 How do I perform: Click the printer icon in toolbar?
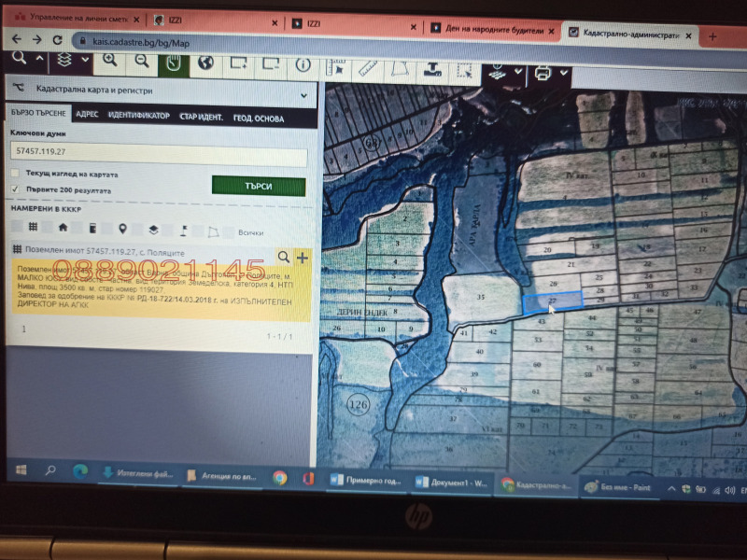coord(543,73)
